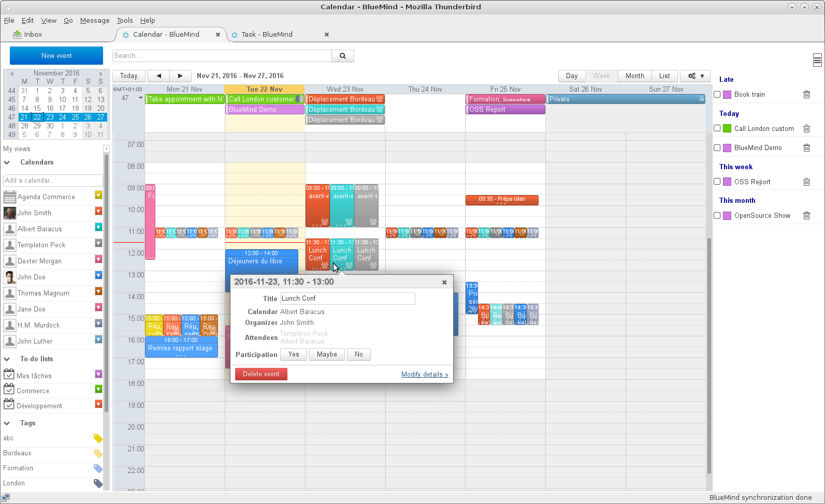Go to previous week with left arrow
This screenshot has height=504, width=825.
click(159, 76)
